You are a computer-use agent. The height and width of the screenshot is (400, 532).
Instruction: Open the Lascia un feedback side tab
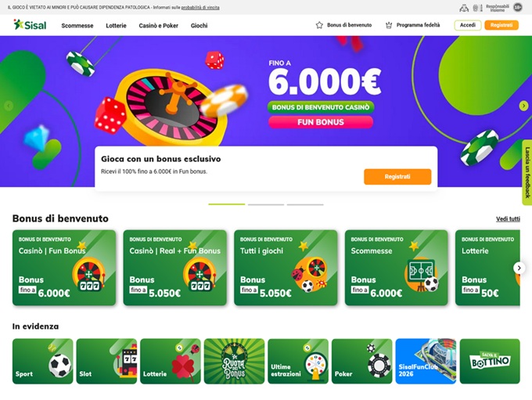527,172
